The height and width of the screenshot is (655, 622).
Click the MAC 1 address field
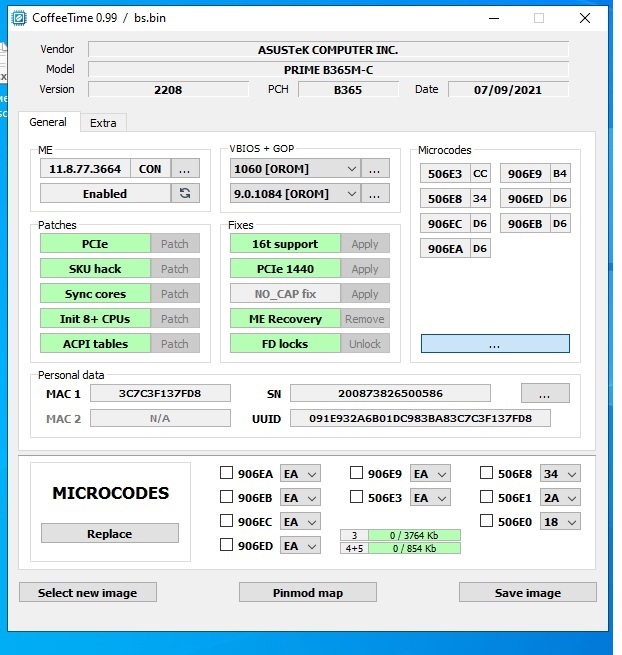(160, 393)
